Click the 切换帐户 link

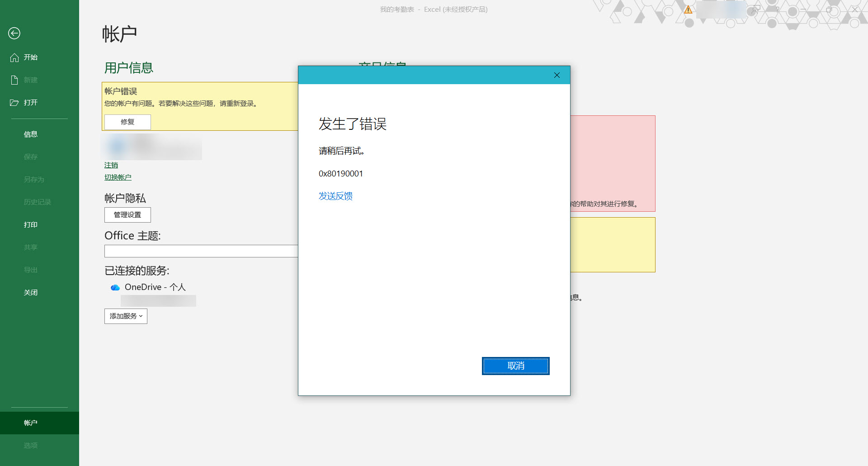point(118,177)
